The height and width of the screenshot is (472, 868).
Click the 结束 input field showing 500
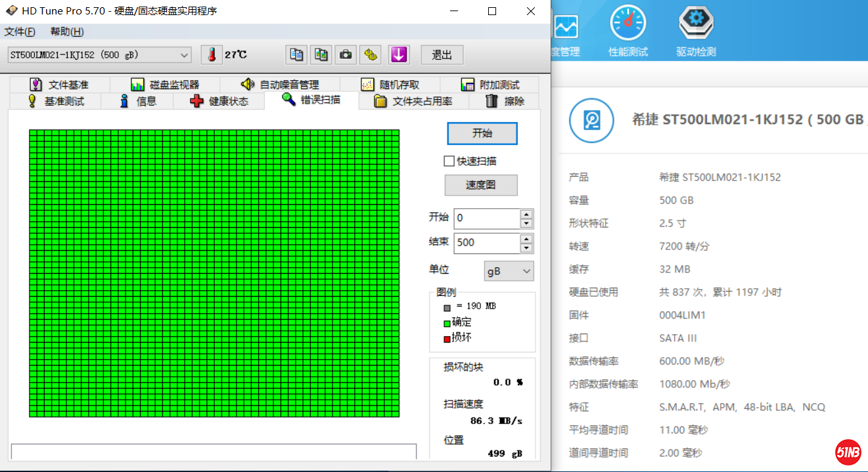point(486,242)
